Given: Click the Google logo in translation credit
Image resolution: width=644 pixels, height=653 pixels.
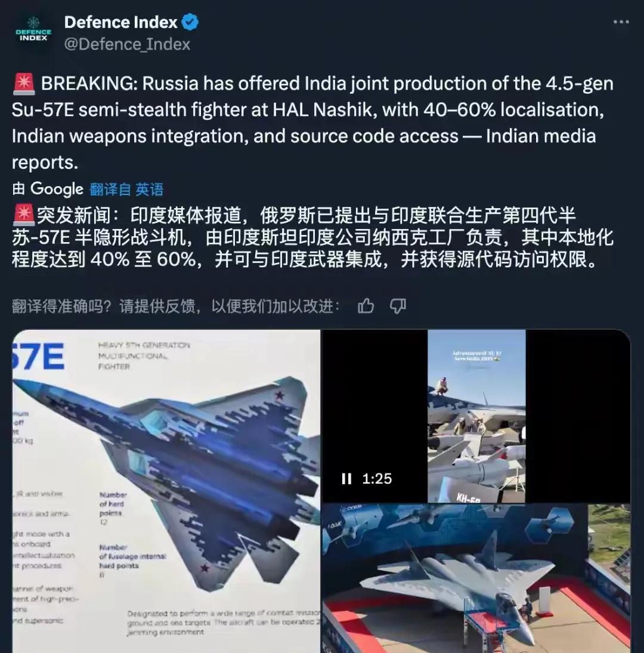Looking at the screenshot, I should [57, 189].
